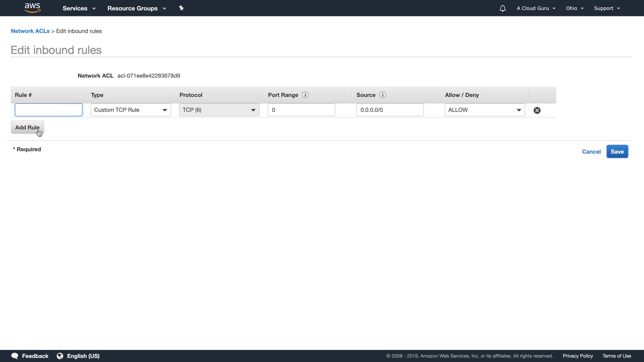
Task: Click the Source info icon
Action: tap(382, 95)
